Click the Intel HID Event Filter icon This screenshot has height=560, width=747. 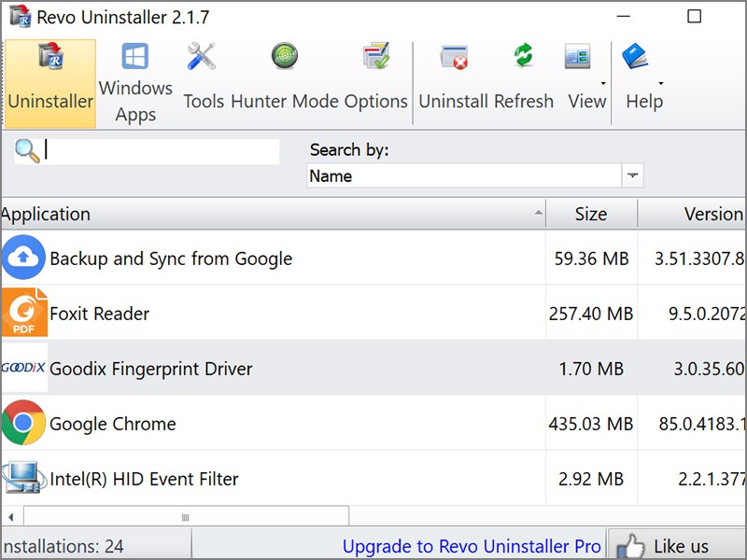point(24,478)
